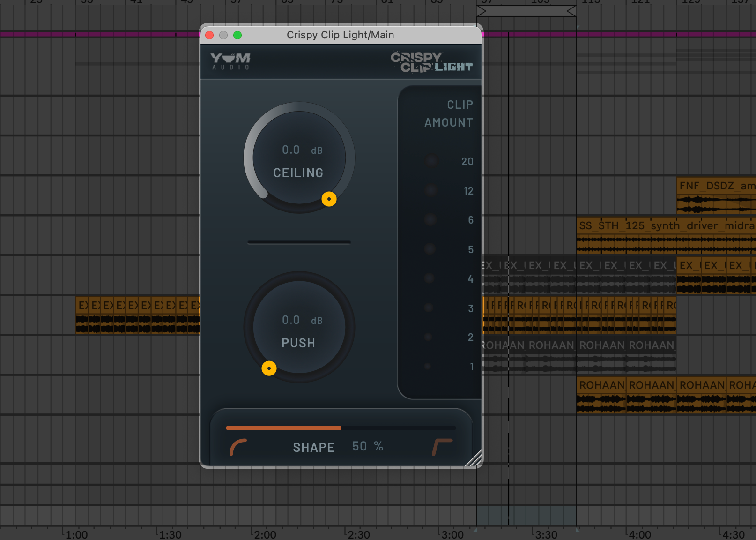Click the 1:30 mark on the time ruler
The width and height of the screenshot is (756, 540).
point(170,534)
